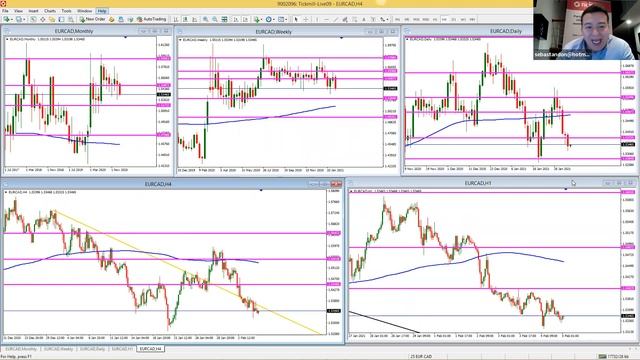The height and width of the screenshot is (360, 640).
Task: Select the Equidistant Channel tool
Action: [345, 19]
